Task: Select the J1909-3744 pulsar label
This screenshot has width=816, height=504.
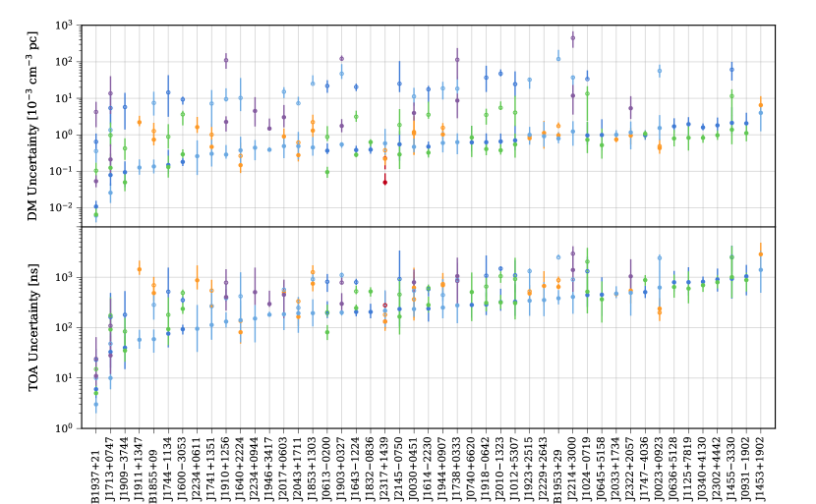Action: pyautogui.click(x=125, y=466)
